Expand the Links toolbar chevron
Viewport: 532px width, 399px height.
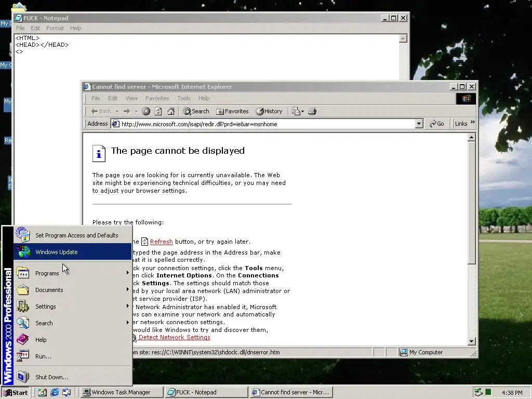[473, 122]
